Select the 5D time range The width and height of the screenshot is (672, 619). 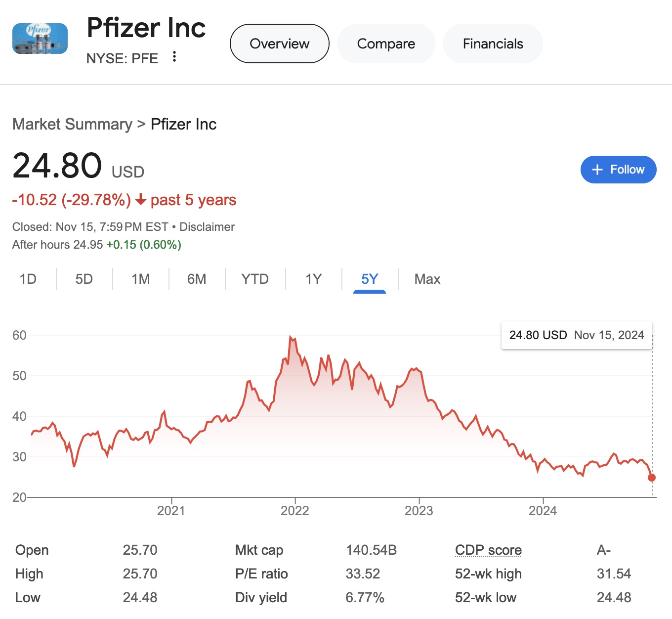click(84, 279)
